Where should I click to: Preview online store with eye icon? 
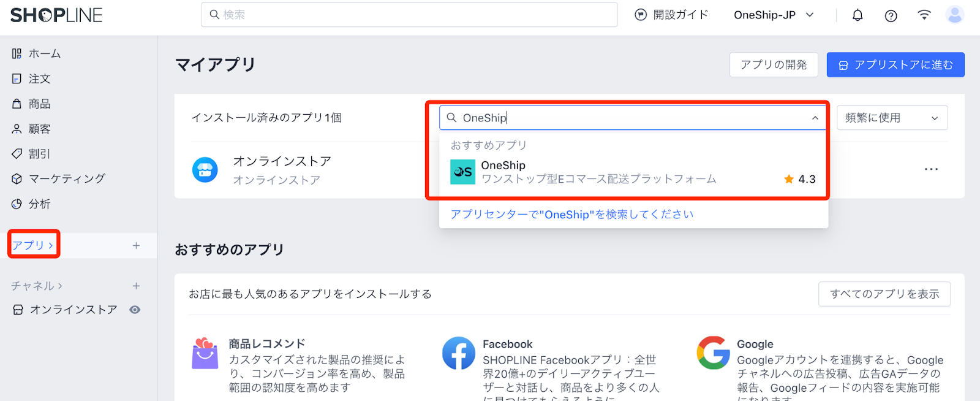(135, 310)
